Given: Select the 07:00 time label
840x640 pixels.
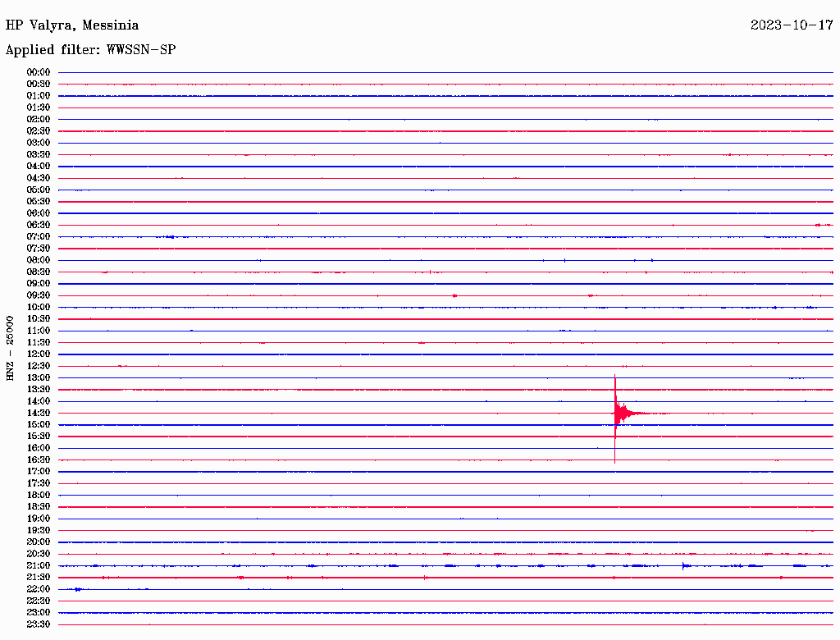Looking at the screenshot, I should 39,237.
